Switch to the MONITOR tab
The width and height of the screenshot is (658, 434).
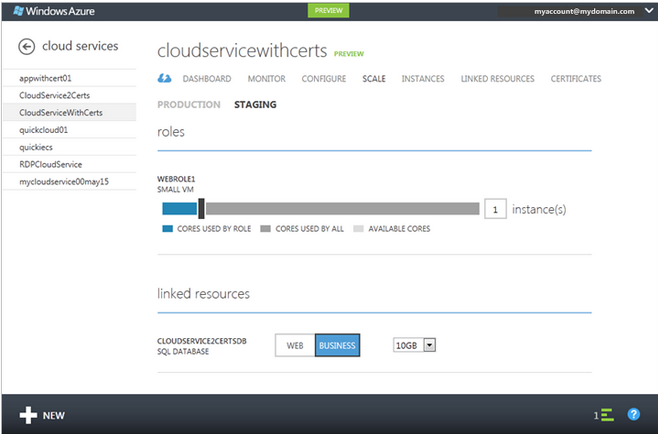(266, 78)
